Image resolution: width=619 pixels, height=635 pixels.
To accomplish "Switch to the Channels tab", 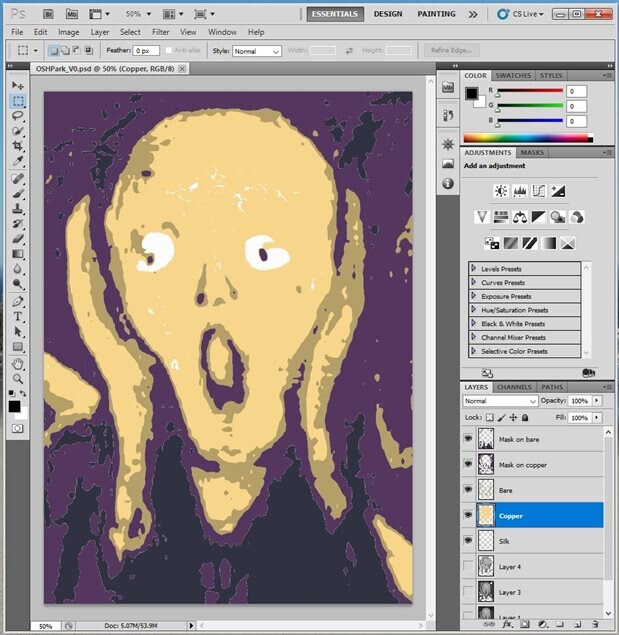I will [514, 387].
